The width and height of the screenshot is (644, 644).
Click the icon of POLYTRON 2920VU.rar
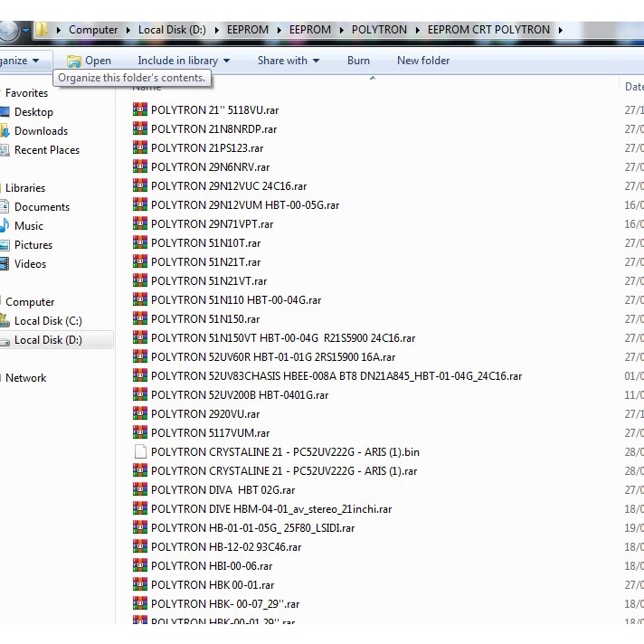tap(140, 413)
